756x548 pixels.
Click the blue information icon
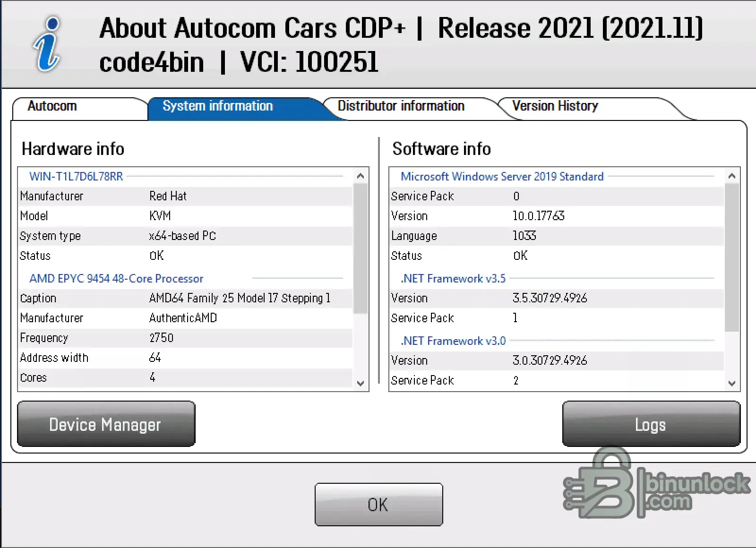47,44
